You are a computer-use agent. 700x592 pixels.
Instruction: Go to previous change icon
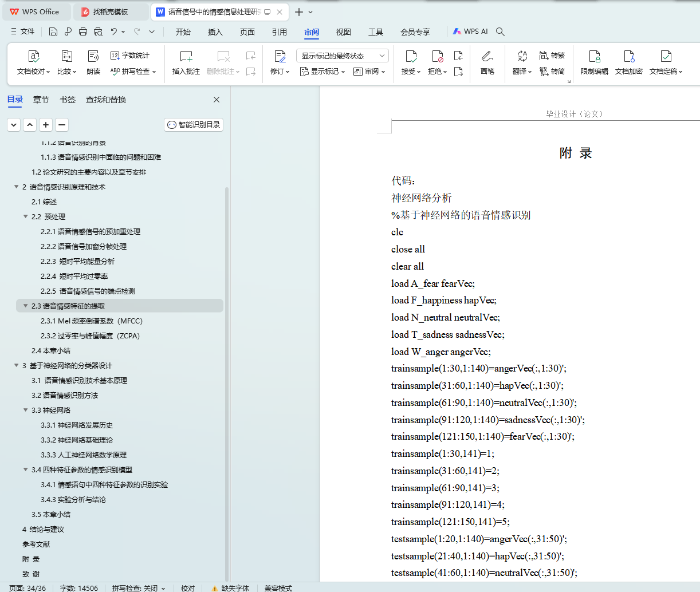[x=458, y=56]
